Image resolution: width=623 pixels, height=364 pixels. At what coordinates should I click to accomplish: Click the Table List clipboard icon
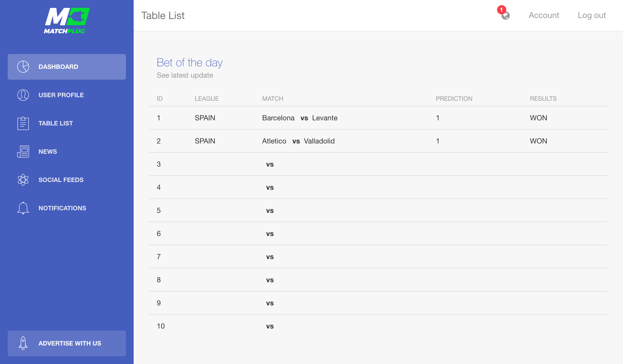coord(23,123)
